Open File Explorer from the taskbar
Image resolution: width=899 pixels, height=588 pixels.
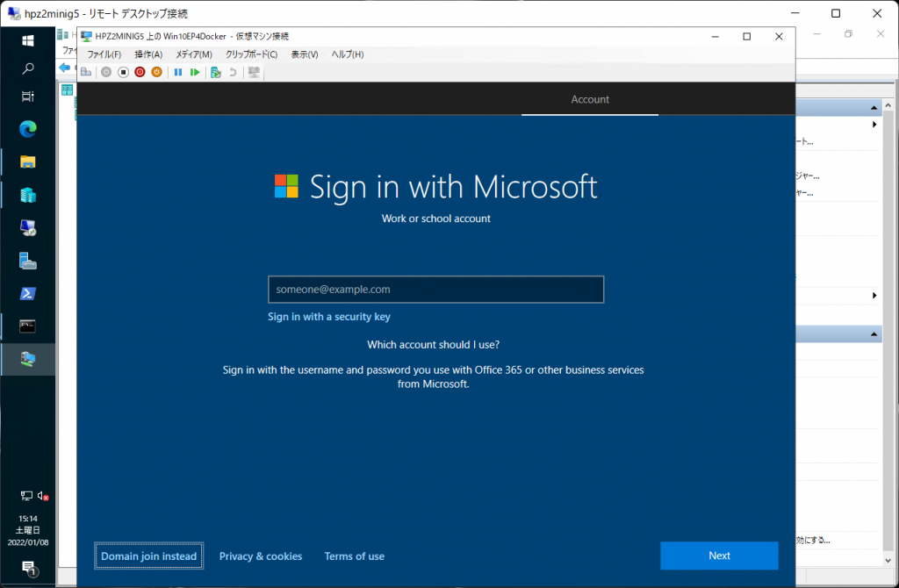[x=27, y=162]
